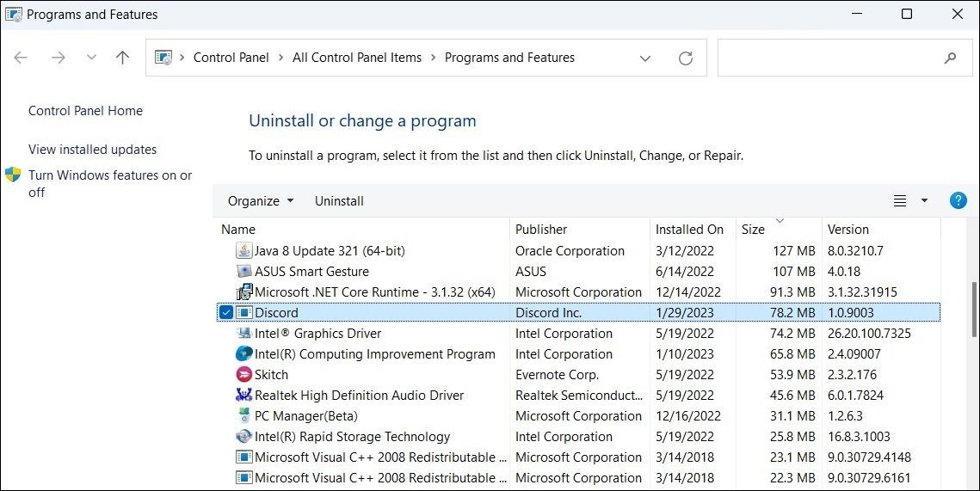Viewport: 980px width, 491px height.
Task: Uncheck the Discord row checkbox
Action: pos(226,312)
